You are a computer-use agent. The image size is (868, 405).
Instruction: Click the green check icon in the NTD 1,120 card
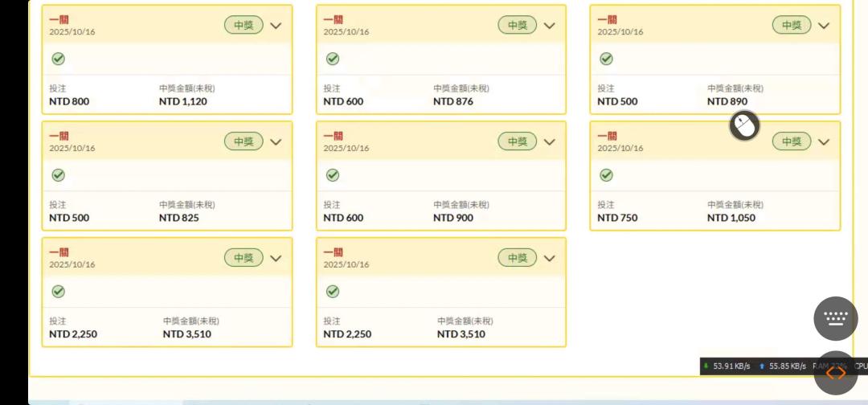tap(58, 59)
